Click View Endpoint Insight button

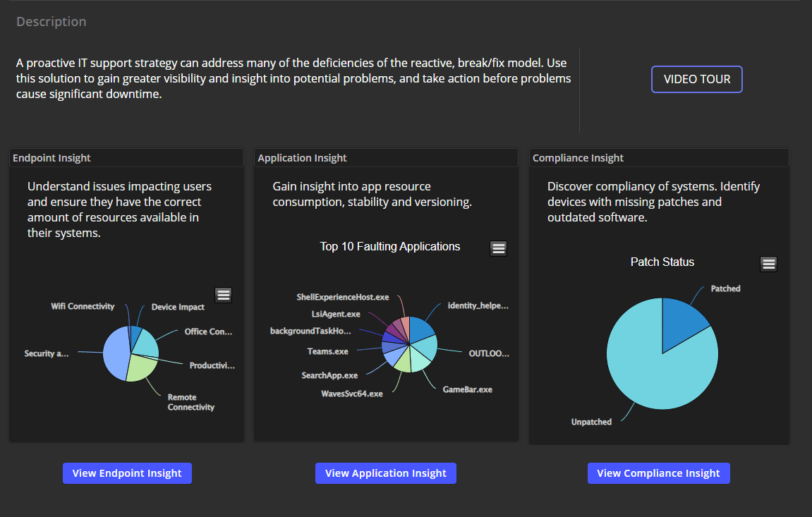coord(127,473)
